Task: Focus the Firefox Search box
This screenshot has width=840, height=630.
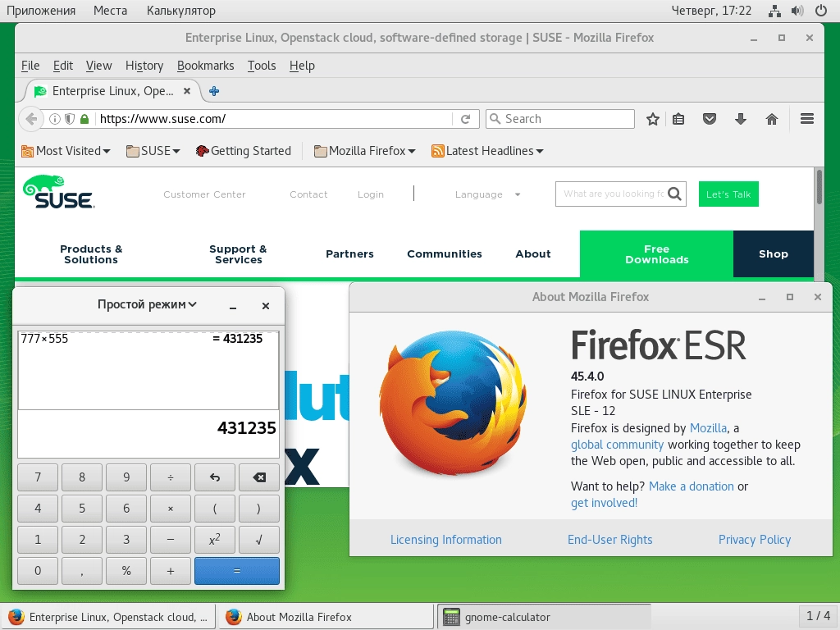Action: pyautogui.click(x=560, y=119)
